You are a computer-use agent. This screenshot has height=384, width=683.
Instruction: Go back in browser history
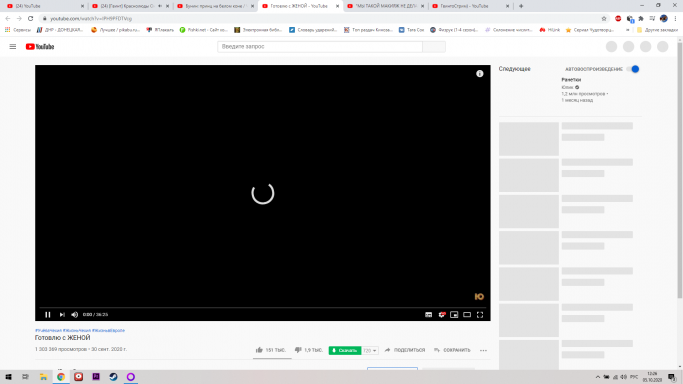coord(8,19)
